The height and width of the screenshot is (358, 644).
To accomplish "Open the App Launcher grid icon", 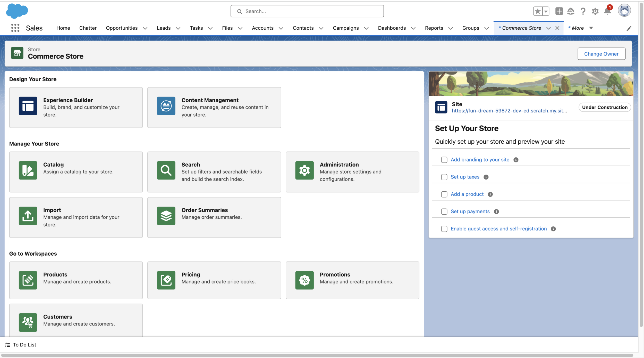I will pyautogui.click(x=15, y=28).
